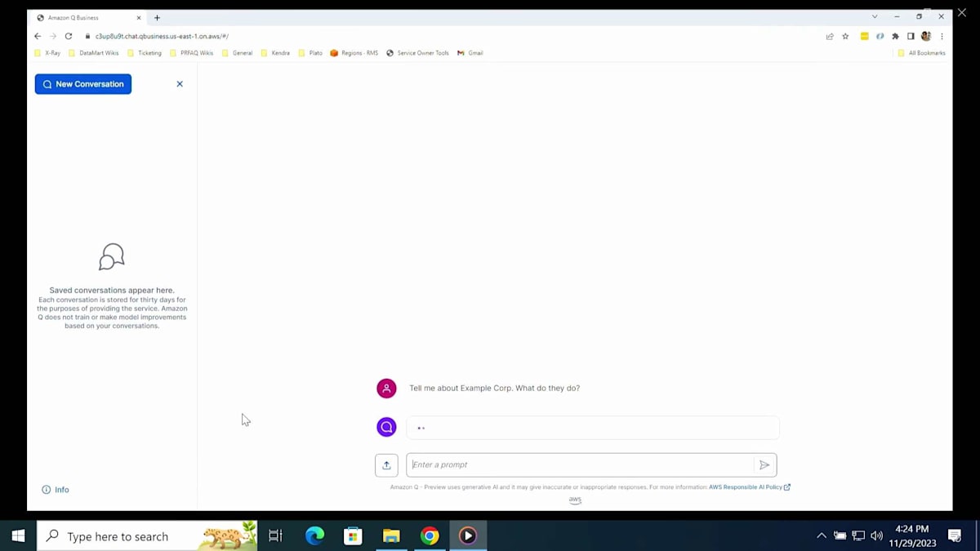Open the Windows Start menu
The width and height of the screenshot is (980, 551).
[18, 536]
